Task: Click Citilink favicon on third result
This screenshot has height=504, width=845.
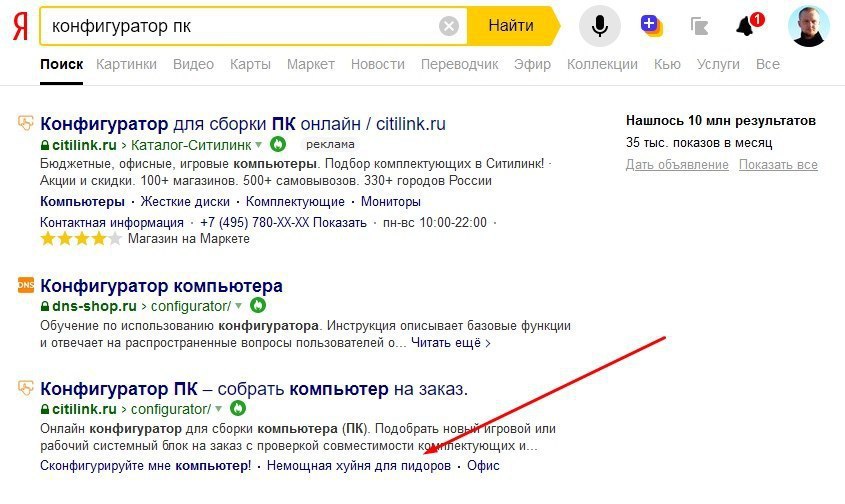Action: pos(25,388)
